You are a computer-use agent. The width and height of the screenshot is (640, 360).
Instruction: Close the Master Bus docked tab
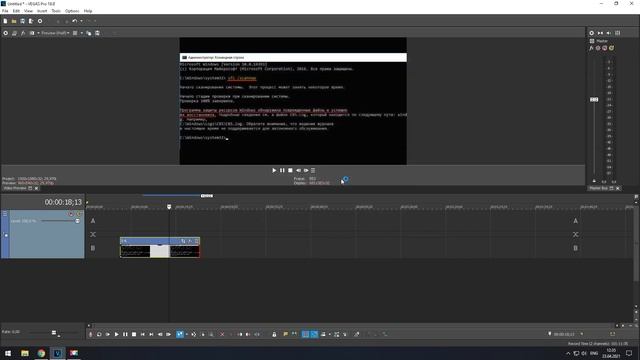(618, 188)
